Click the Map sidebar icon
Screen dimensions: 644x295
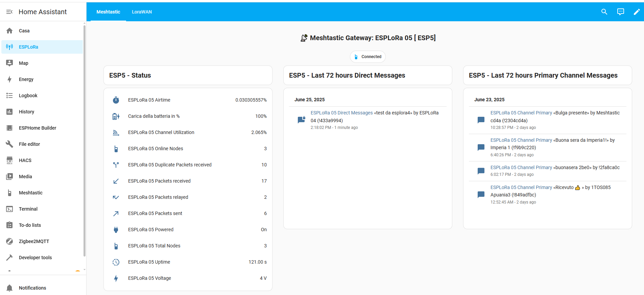[9, 63]
